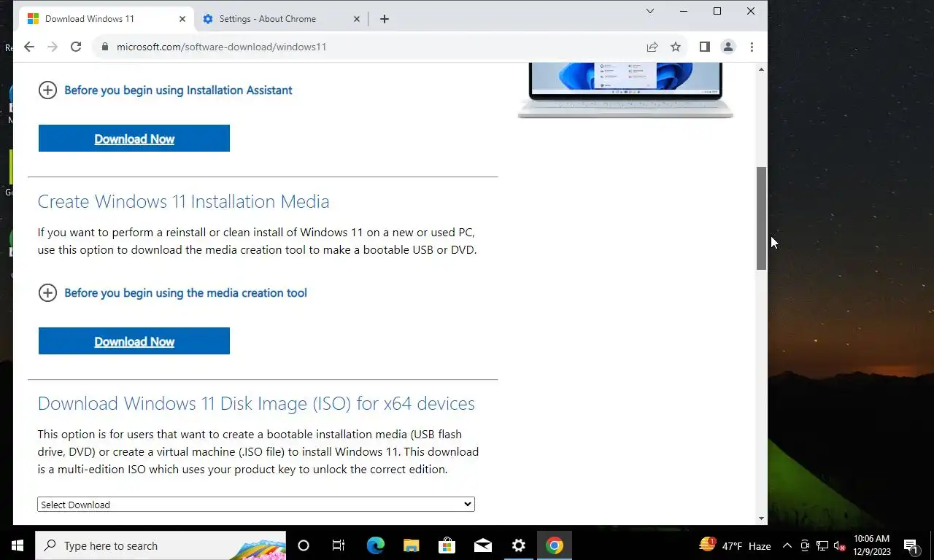Open Chrome profile avatar menu

(727, 47)
